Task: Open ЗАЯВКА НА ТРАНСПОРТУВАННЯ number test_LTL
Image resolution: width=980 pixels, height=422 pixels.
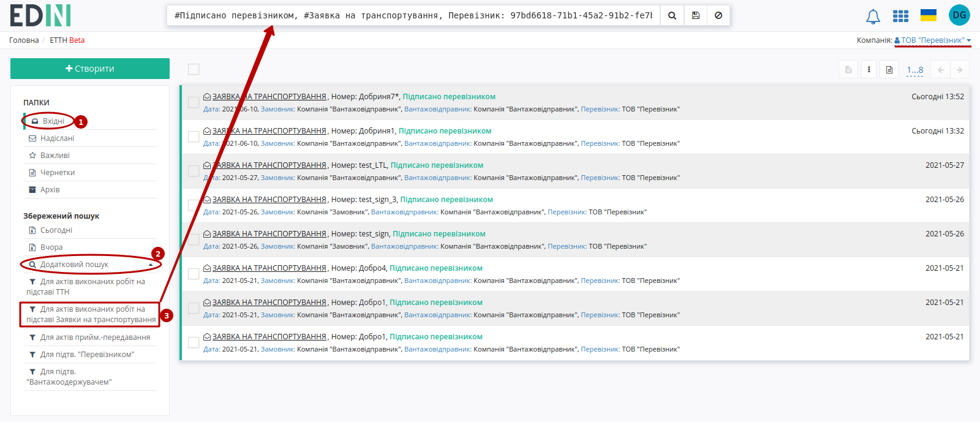Action: click(269, 165)
